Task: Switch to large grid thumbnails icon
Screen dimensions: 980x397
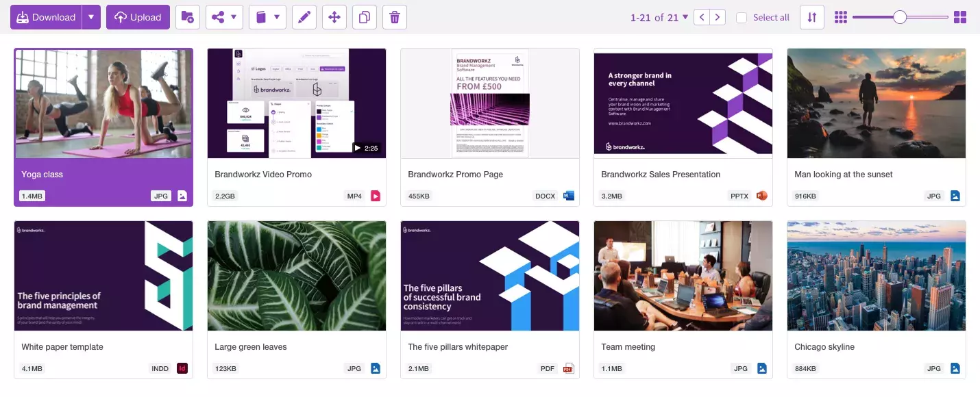Action: tap(960, 17)
